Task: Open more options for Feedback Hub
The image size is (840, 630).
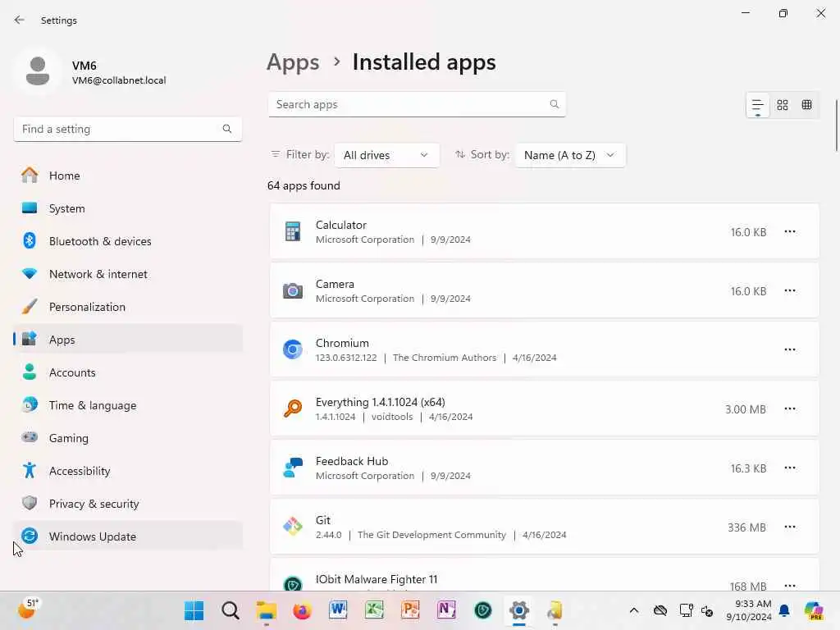Action: tap(790, 468)
